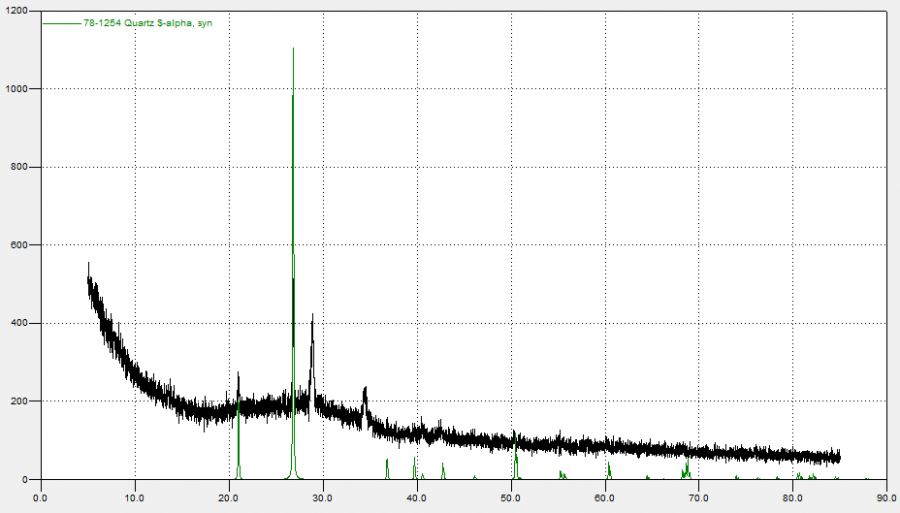Click the y-axis label 1200
The height and width of the screenshot is (513, 900).
pyautogui.click(x=16, y=11)
